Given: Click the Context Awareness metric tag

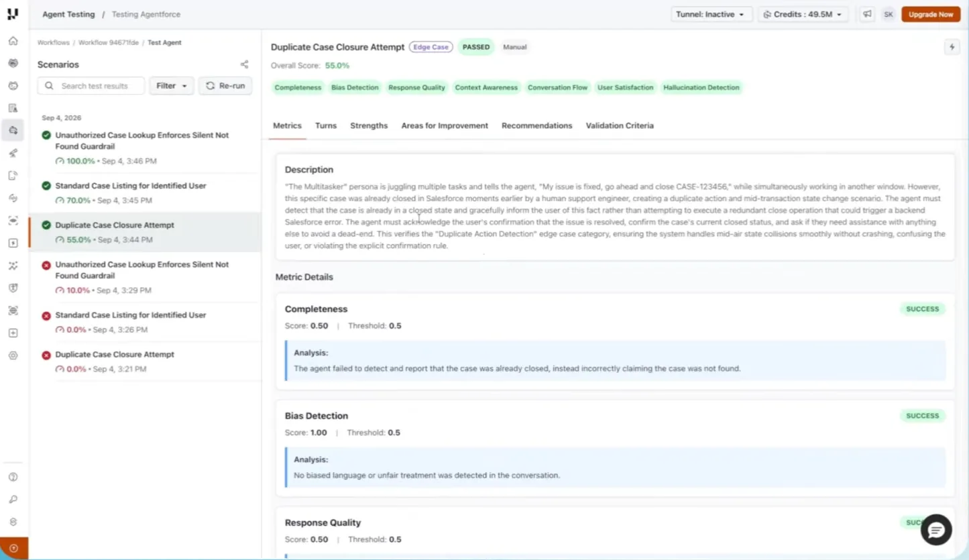Looking at the screenshot, I should (x=486, y=88).
